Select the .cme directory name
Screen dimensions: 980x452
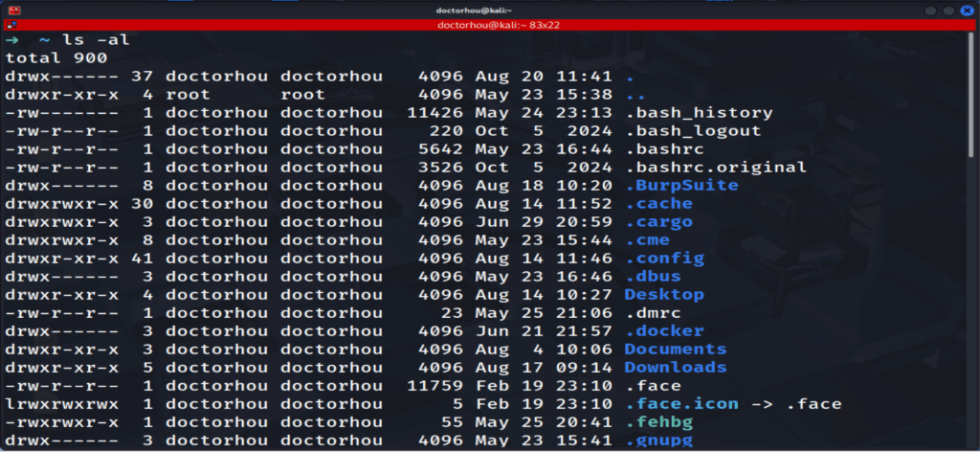tap(648, 240)
